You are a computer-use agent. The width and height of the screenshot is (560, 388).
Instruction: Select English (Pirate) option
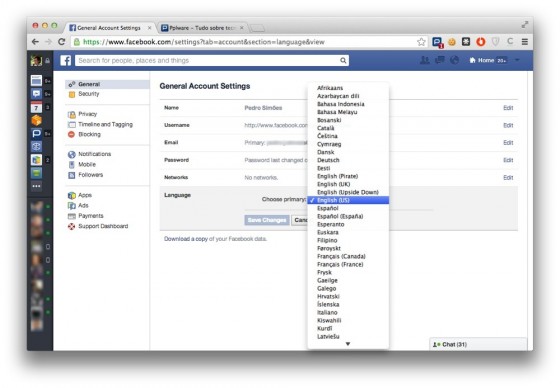tap(348, 176)
